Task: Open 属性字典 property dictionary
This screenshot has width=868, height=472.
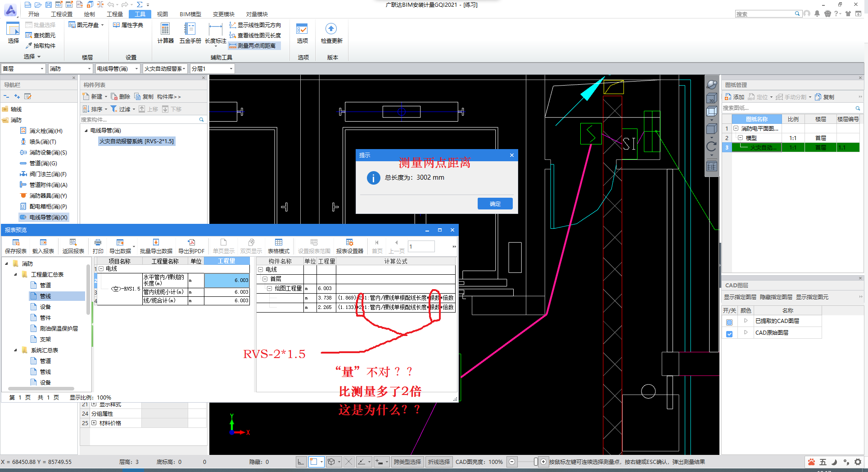Action: pos(128,25)
